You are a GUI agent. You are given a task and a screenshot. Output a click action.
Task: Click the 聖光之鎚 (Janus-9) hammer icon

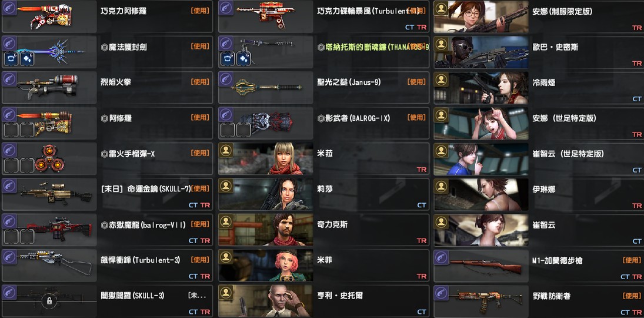point(267,87)
